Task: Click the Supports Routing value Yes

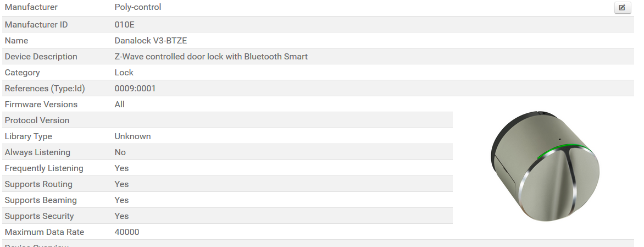Action: 121,184
